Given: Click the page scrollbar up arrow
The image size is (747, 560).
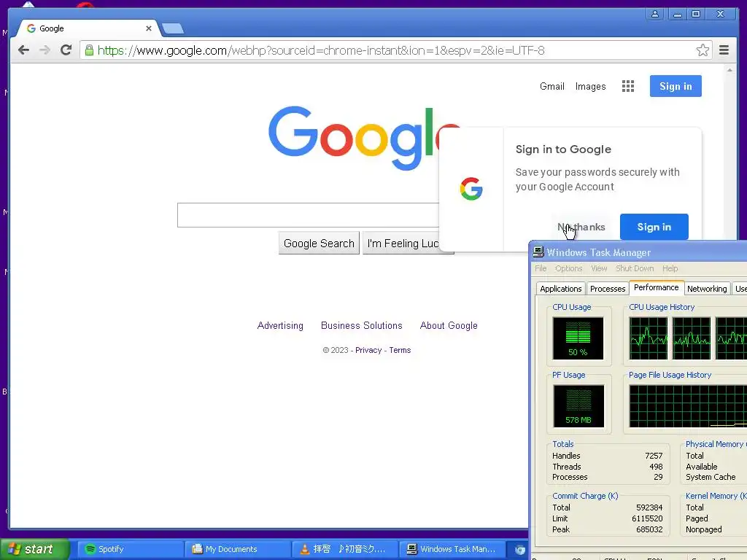Looking at the screenshot, I should click(729, 70).
